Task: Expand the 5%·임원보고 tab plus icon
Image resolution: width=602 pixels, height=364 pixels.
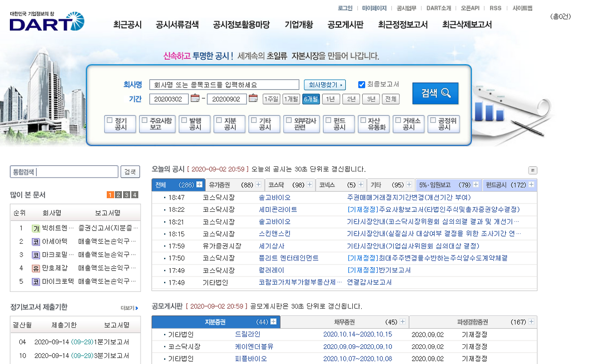Action: point(476,185)
